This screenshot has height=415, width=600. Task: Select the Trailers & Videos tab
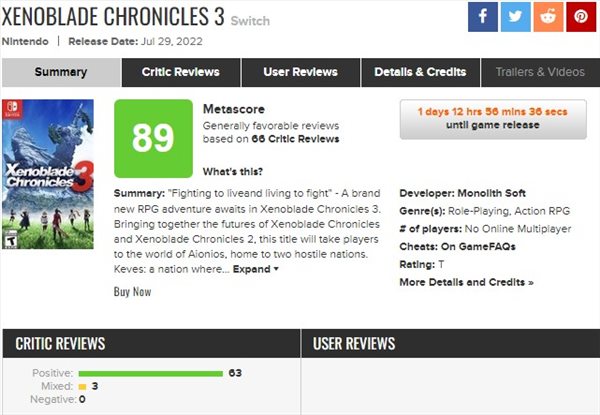(x=540, y=72)
